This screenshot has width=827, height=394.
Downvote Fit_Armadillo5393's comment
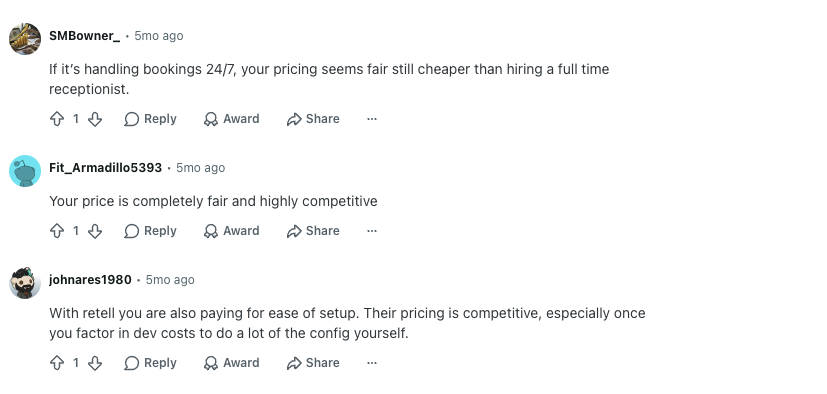tap(95, 231)
